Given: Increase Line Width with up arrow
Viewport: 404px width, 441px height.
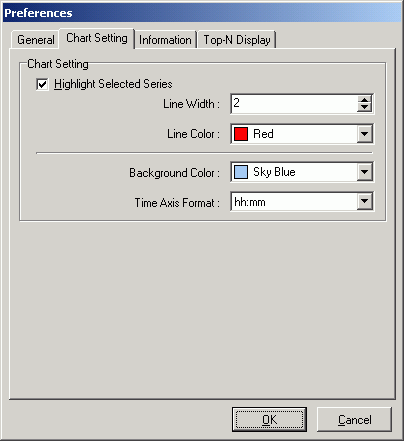Looking at the screenshot, I should 364,100.
